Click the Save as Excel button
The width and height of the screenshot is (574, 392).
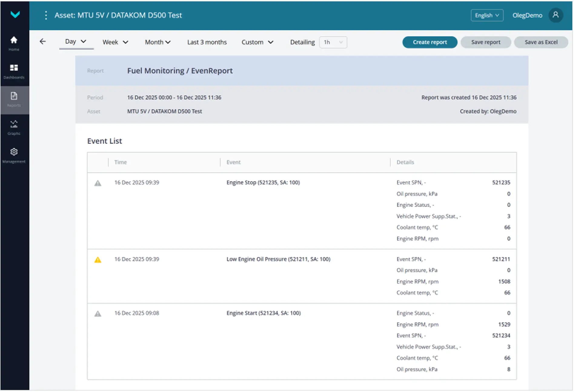point(541,42)
